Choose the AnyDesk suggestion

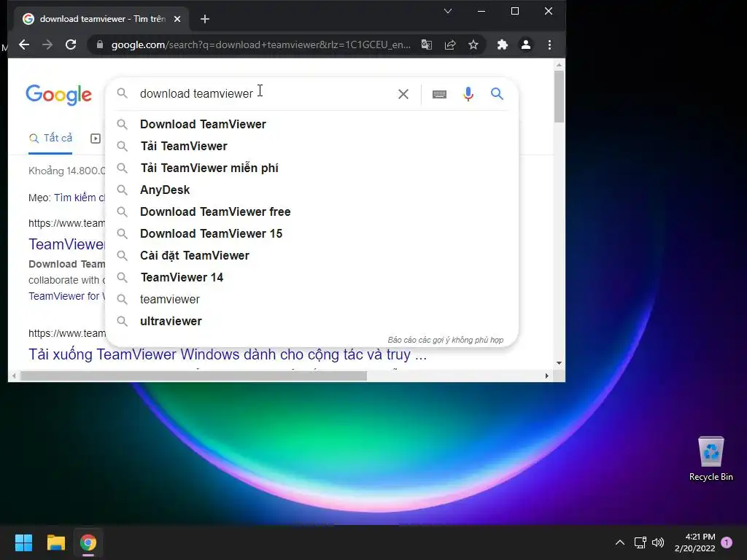pos(312,190)
